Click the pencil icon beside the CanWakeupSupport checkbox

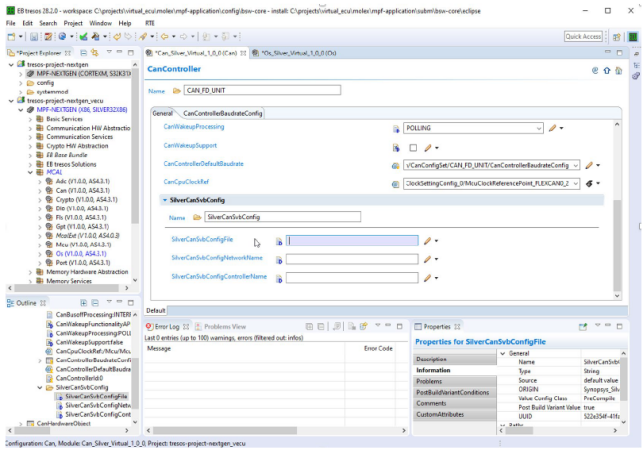(x=428, y=148)
